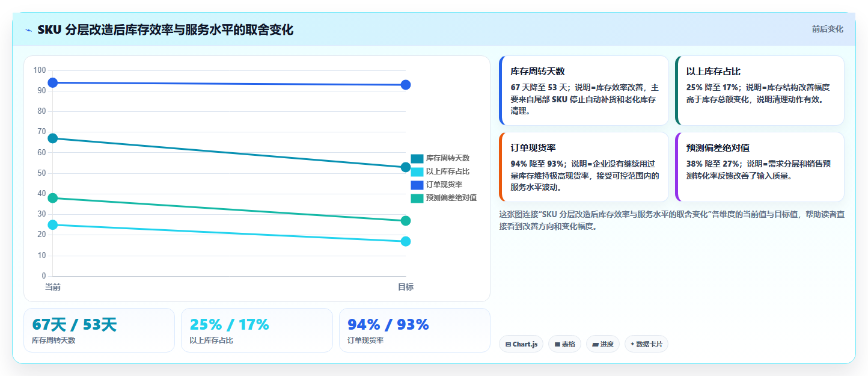
Task: Select the Chart.js tag chip
Action: point(521,344)
